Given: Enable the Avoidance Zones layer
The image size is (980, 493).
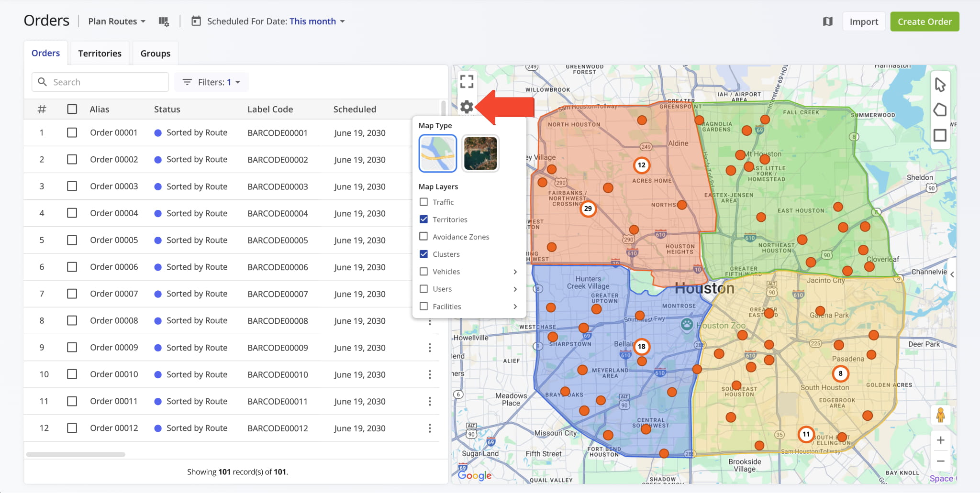Looking at the screenshot, I should tap(423, 236).
